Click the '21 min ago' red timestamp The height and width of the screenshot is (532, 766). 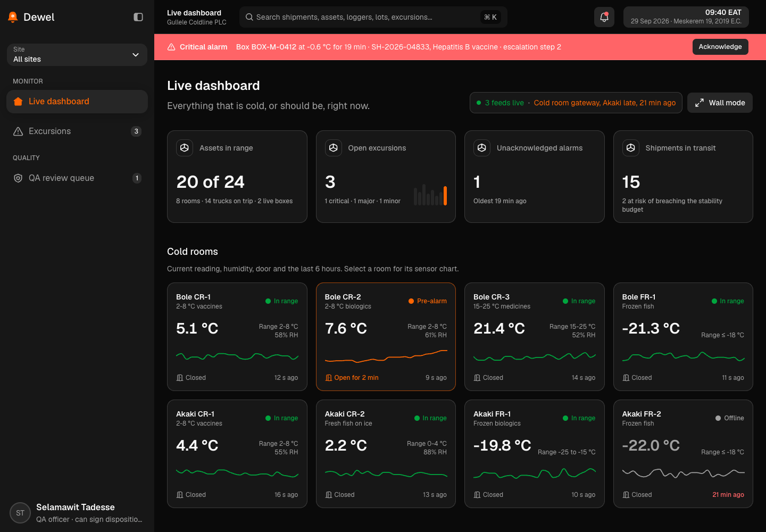pyautogui.click(x=728, y=495)
